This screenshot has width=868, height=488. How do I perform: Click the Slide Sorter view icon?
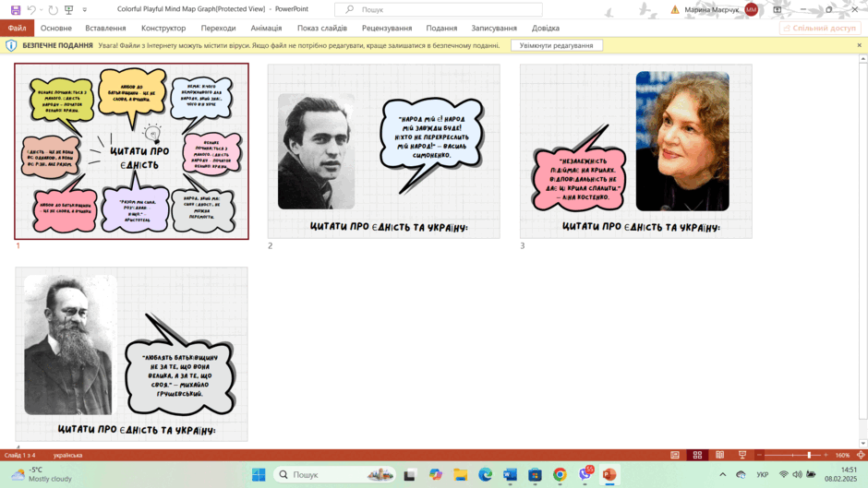coord(697,455)
